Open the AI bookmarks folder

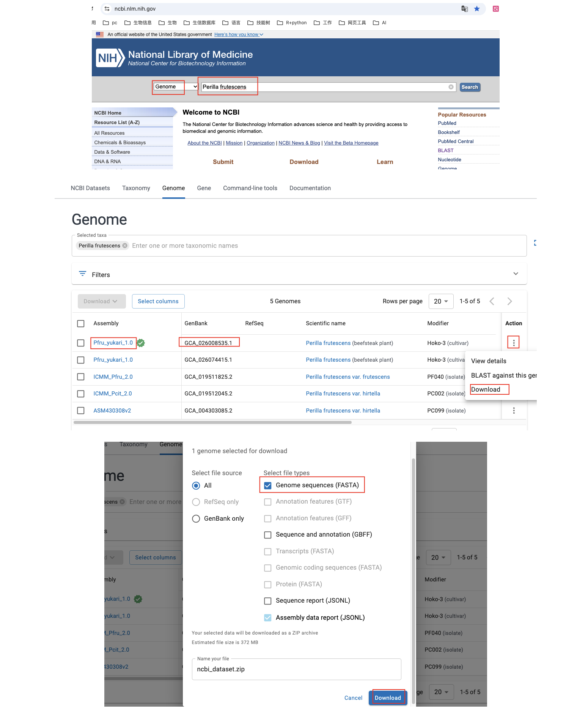pos(380,23)
